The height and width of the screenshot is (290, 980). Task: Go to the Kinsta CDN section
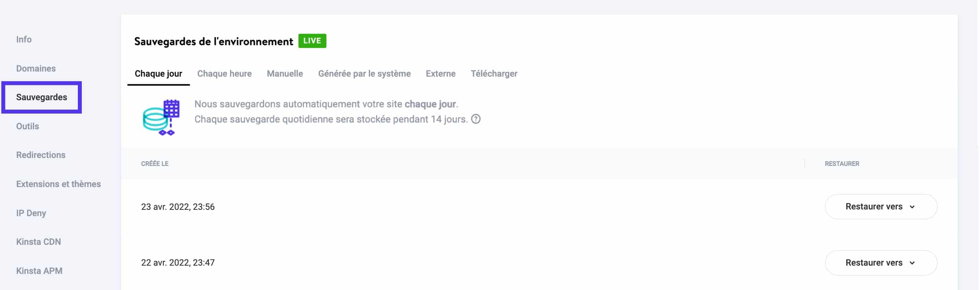39,241
